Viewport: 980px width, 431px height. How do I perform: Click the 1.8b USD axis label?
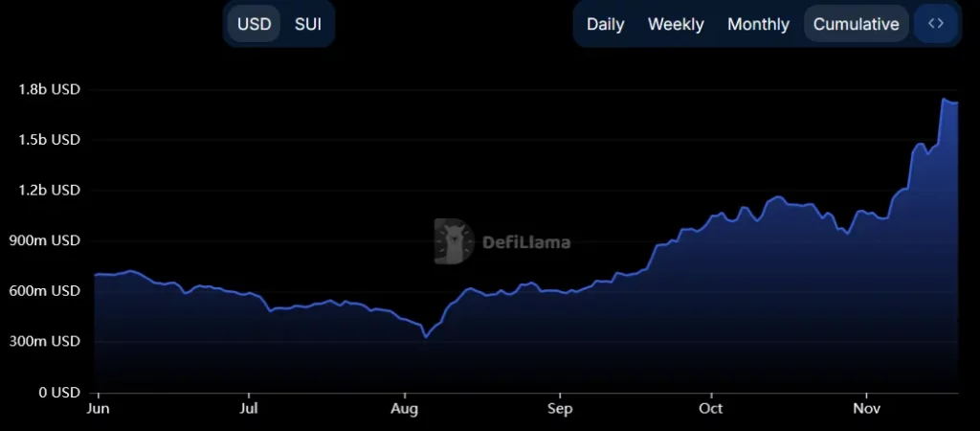(x=50, y=89)
